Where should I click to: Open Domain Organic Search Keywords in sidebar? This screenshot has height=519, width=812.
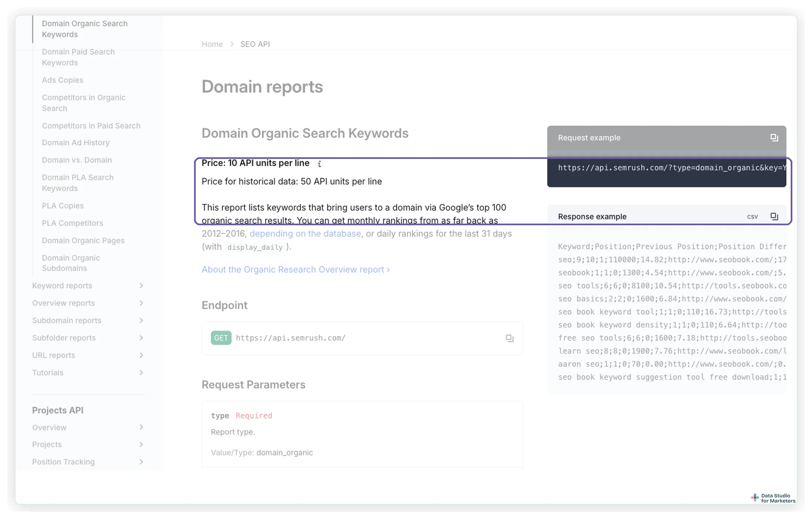(85, 29)
